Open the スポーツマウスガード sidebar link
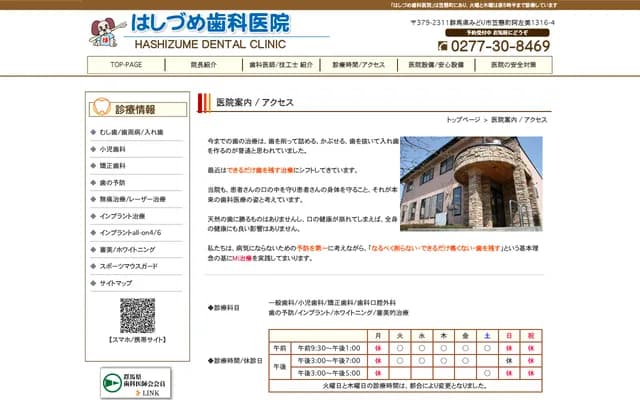The width and height of the screenshot is (640, 400). coord(129,266)
